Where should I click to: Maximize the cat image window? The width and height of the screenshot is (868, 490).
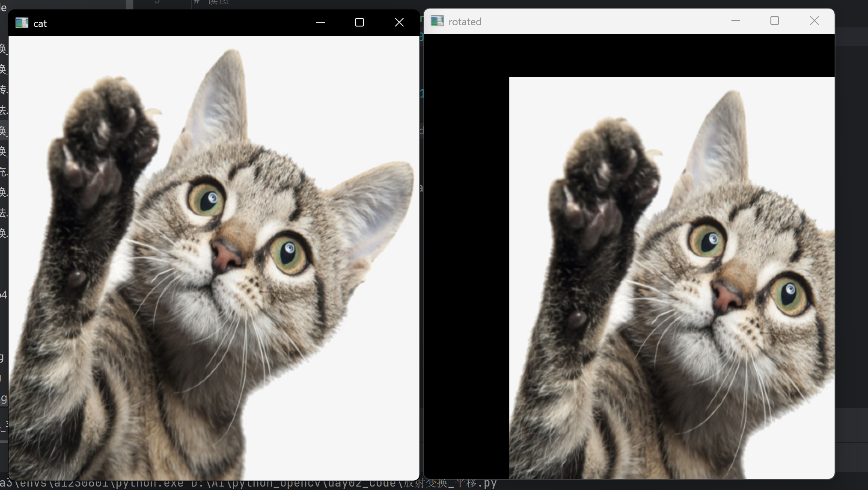pyautogui.click(x=360, y=22)
